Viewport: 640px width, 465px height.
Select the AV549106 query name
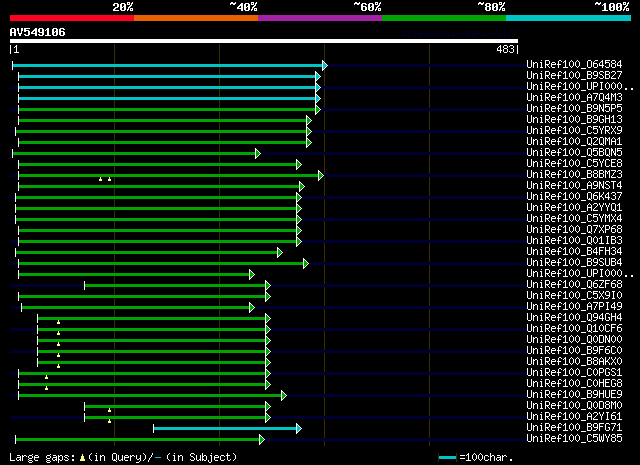point(38,32)
